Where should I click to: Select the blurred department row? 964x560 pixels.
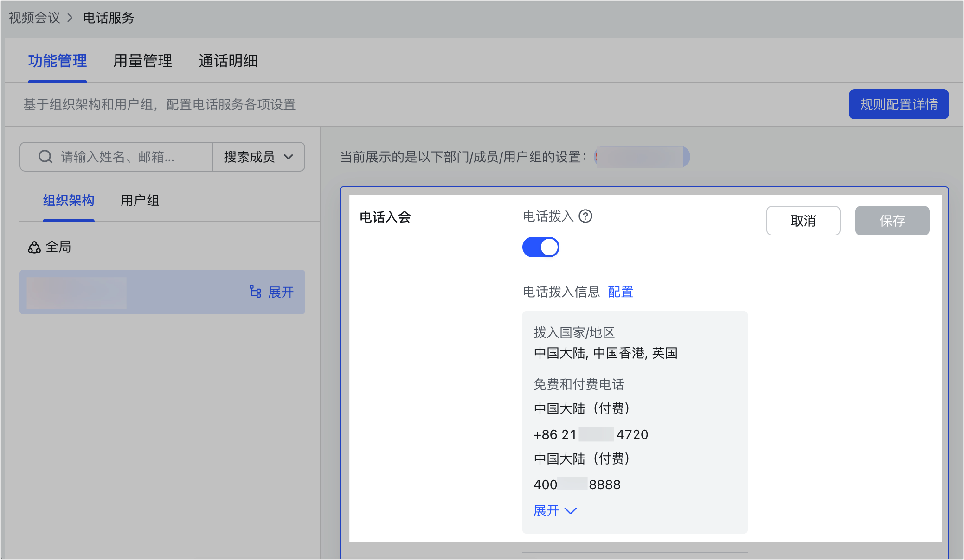tap(162, 292)
